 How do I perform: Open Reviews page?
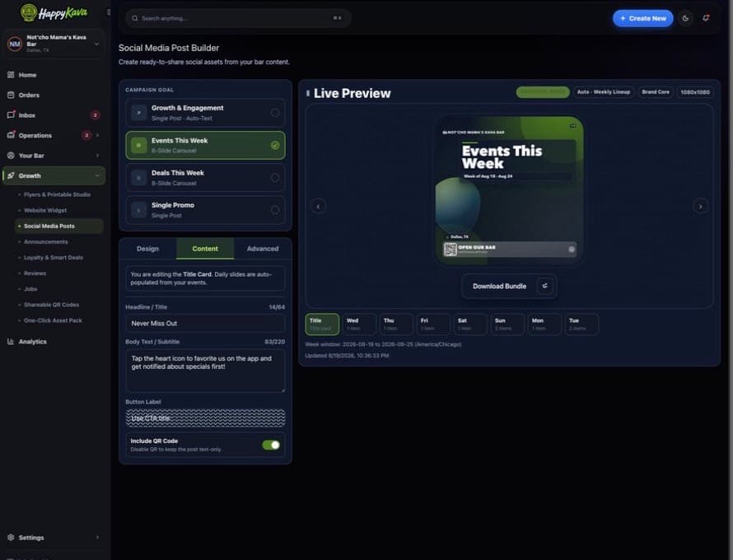point(35,273)
